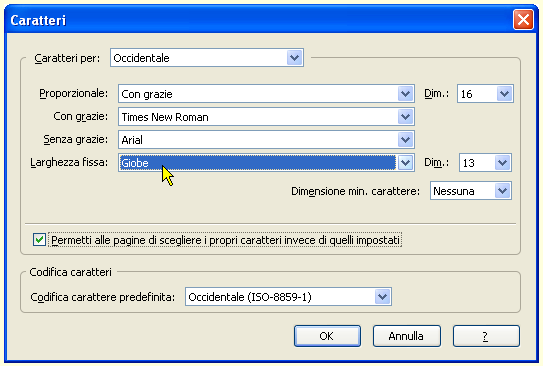The image size is (543, 366).
Task: Close the Caratteri dialog
Action: (523, 20)
